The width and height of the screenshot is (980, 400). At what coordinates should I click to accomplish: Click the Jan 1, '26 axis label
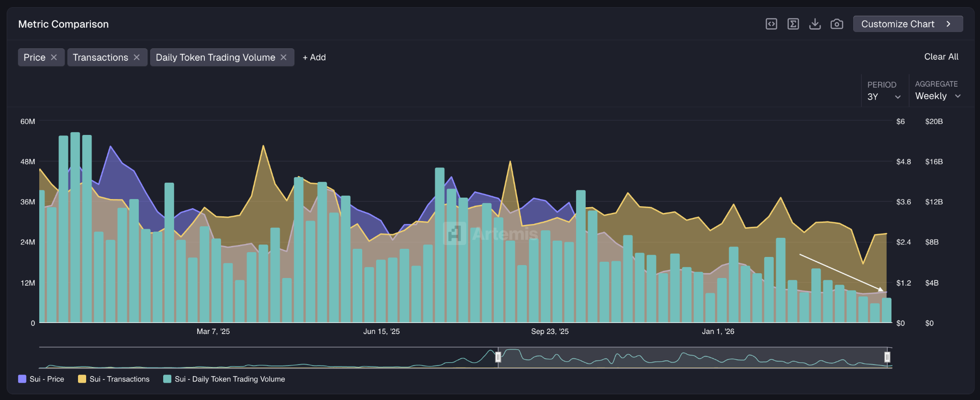pyautogui.click(x=718, y=332)
